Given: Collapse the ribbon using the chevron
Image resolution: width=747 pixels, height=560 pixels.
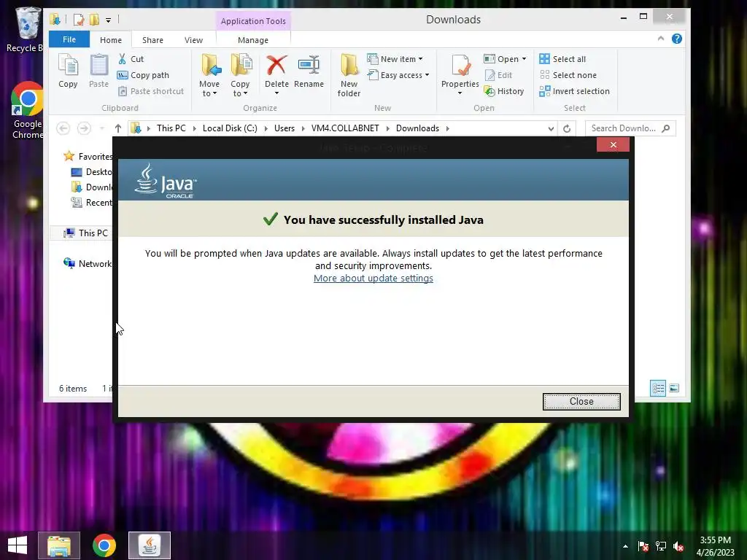Looking at the screenshot, I should tap(661, 39).
